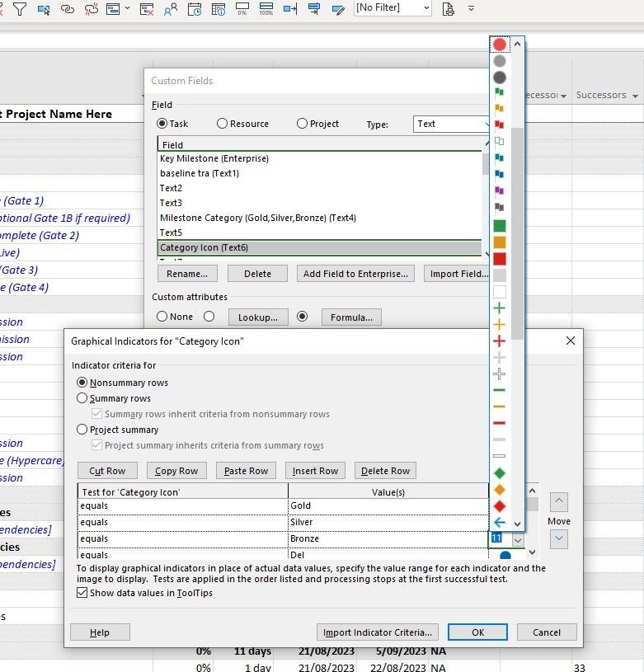Select Key Milestone (Enterprise) field
Viewport: 644px width, 672px height.
point(320,158)
